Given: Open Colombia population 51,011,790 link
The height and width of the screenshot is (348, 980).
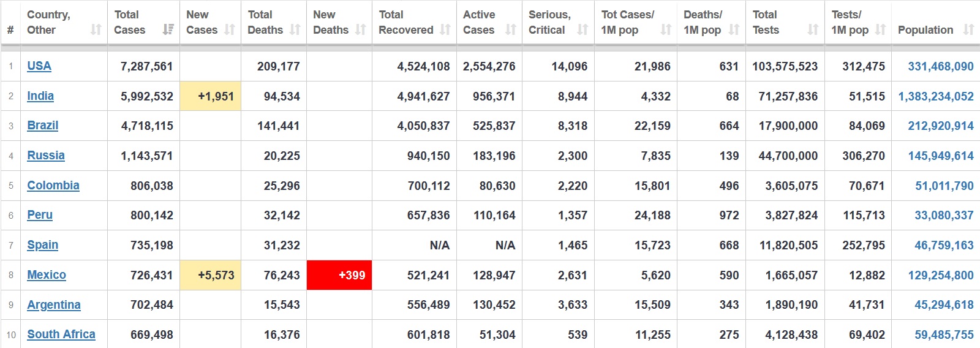Looking at the screenshot, I should point(944,186).
